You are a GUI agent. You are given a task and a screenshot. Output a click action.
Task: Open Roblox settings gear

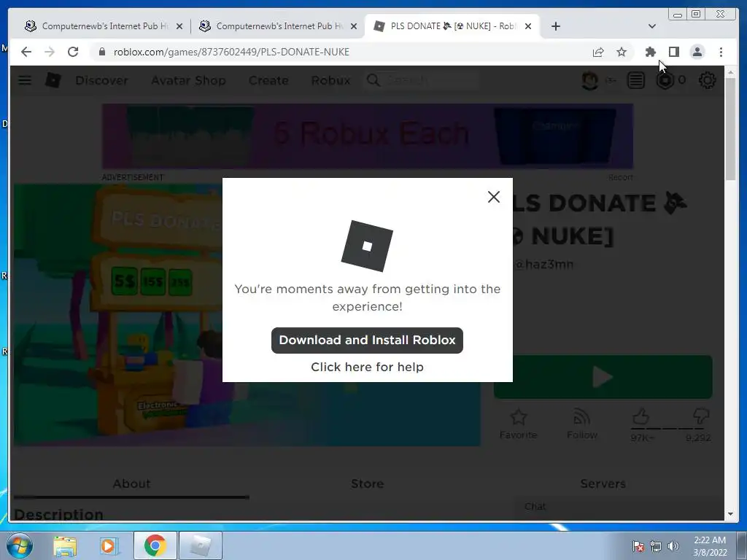tap(707, 80)
